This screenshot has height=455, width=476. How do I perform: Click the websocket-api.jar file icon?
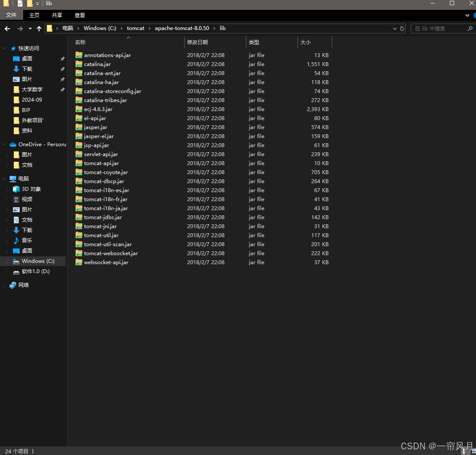[79, 262]
